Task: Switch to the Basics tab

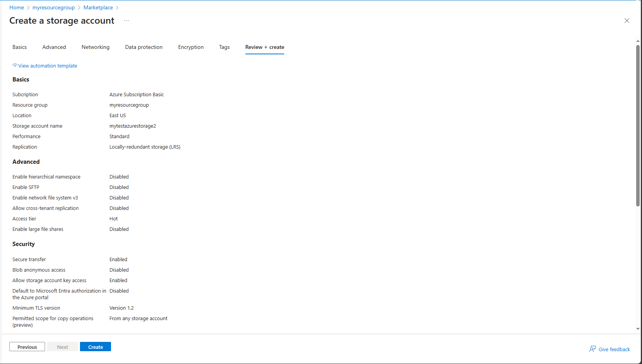Action: (x=19, y=47)
